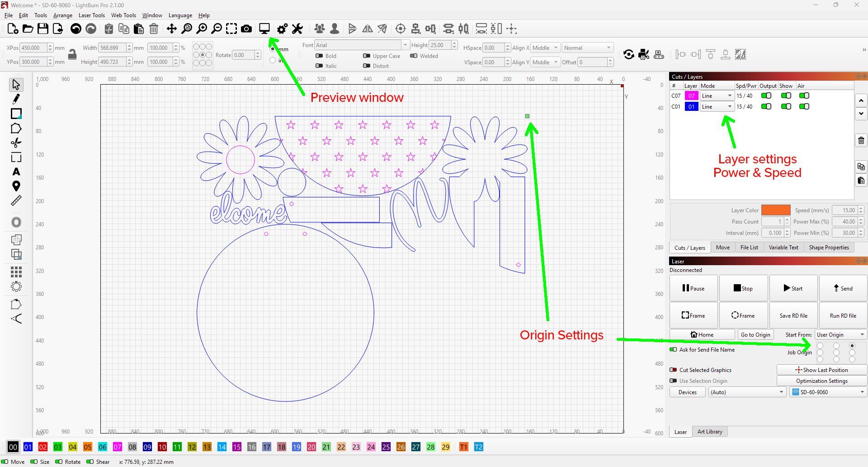Click the Zoom to frame selection dashed-box icon
868x467 pixels.
coord(231,29)
